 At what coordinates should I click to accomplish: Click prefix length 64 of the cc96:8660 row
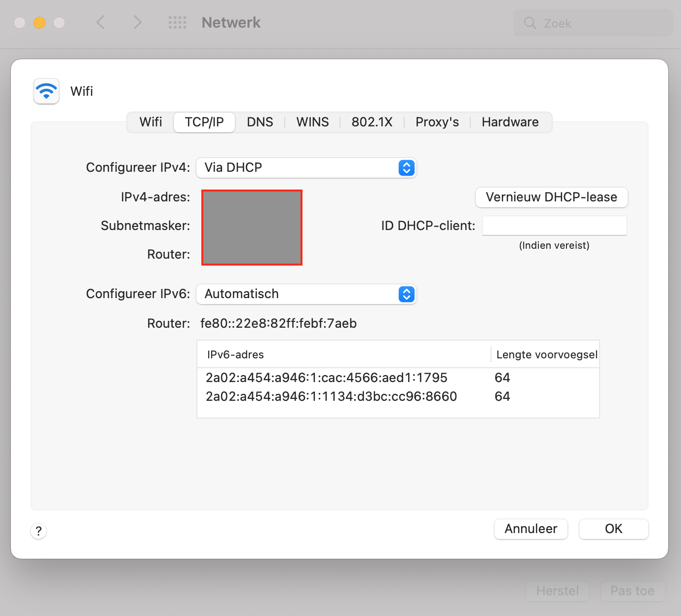502,396
